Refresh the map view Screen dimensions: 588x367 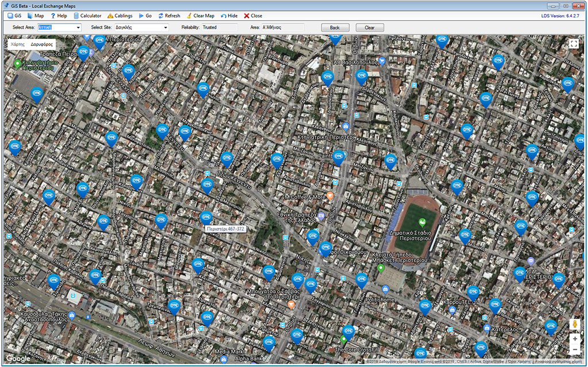[168, 16]
